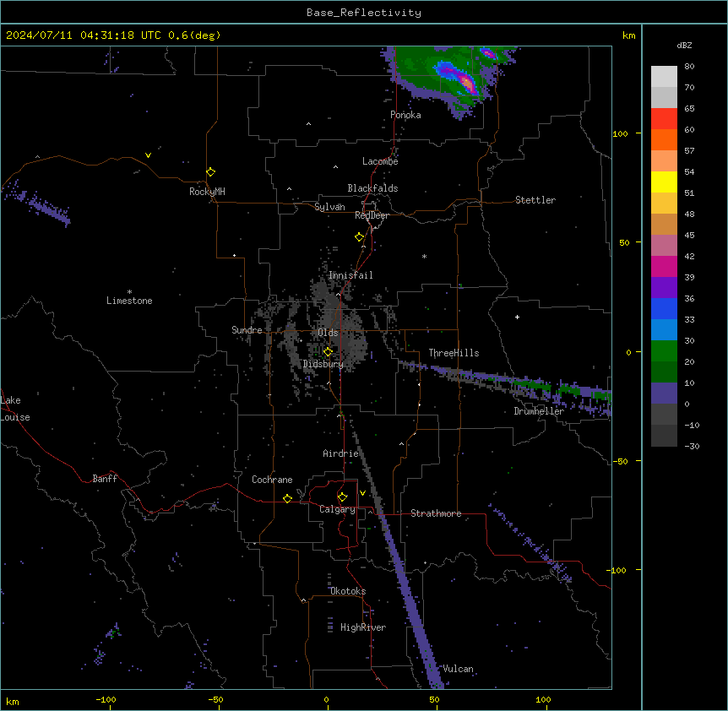
Task: Click the Innisfail city label
Action: 350,275
